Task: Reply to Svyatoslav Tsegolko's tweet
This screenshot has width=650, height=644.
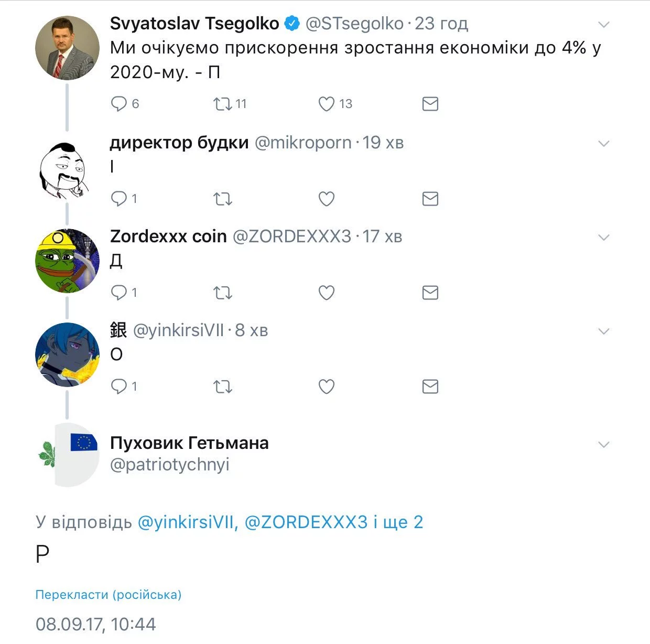Action: pyautogui.click(x=119, y=104)
